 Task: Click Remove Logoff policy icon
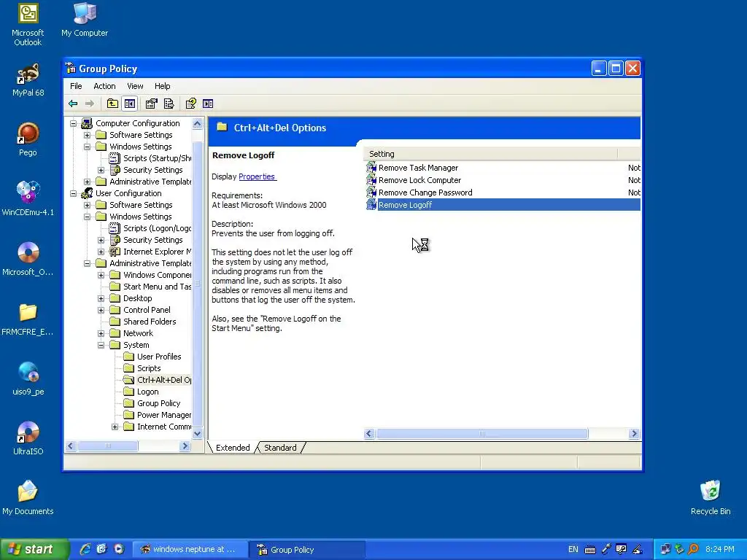371,205
